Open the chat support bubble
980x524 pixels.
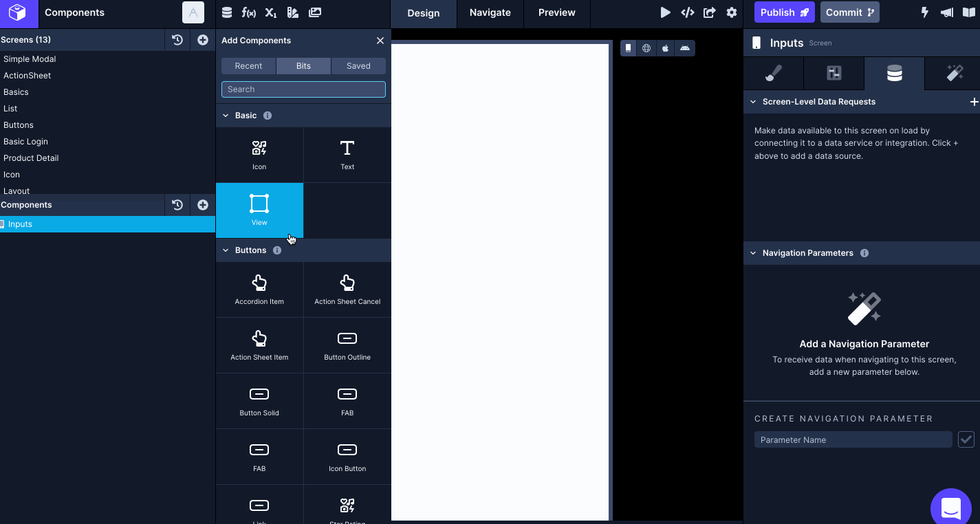pyautogui.click(x=951, y=509)
